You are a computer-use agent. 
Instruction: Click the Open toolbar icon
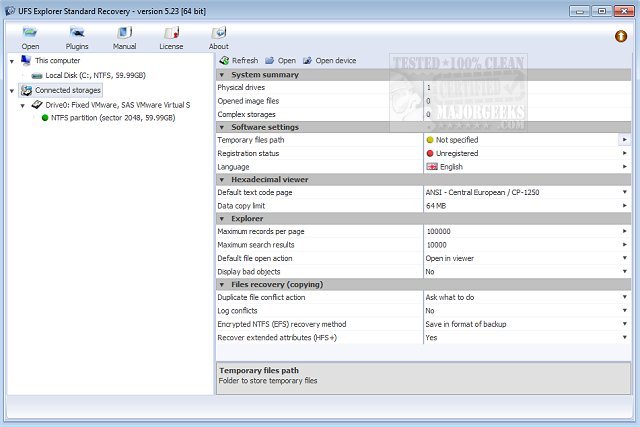[30, 37]
